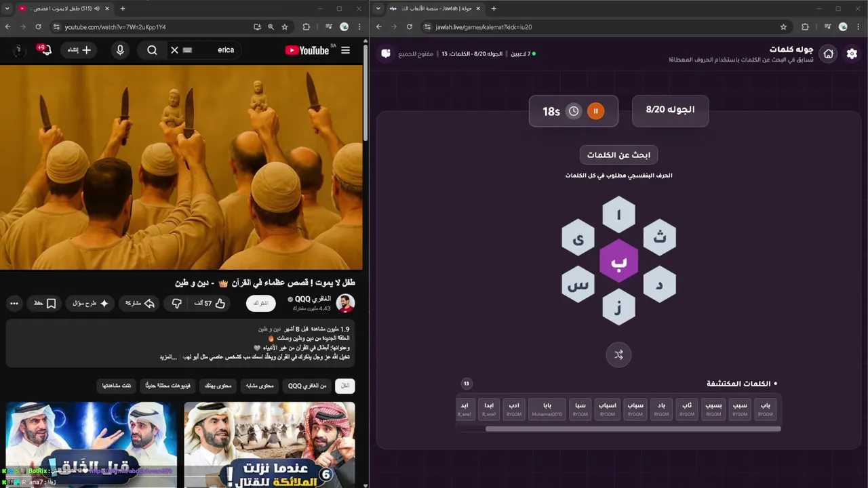Click the طرح سؤال ask button
Image resolution: width=868 pixels, height=488 pixels.
coord(91,304)
